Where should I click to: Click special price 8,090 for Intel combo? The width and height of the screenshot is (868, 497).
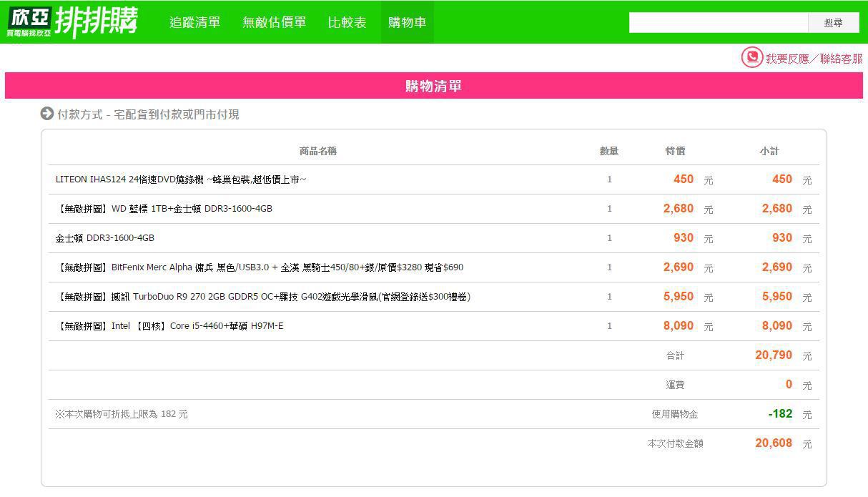pyautogui.click(x=679, y=325)
